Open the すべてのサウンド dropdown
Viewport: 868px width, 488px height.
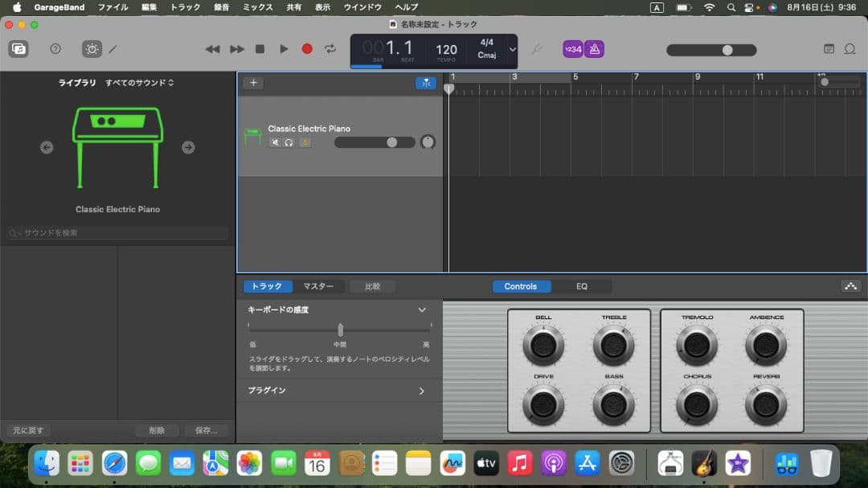139,83
